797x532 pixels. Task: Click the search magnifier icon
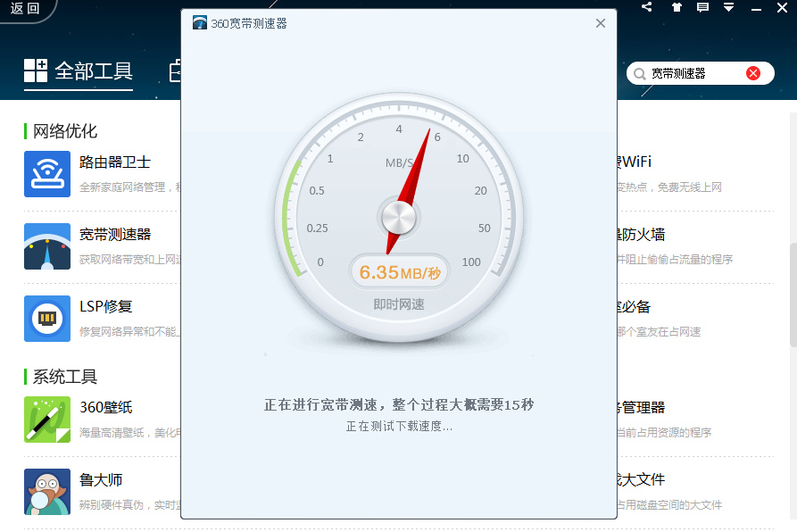coord(640,74)
